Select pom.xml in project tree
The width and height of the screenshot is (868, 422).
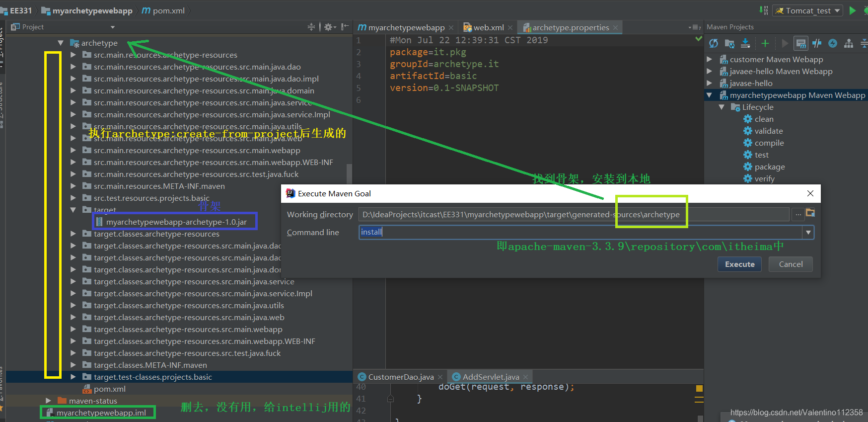pos(104,389)
